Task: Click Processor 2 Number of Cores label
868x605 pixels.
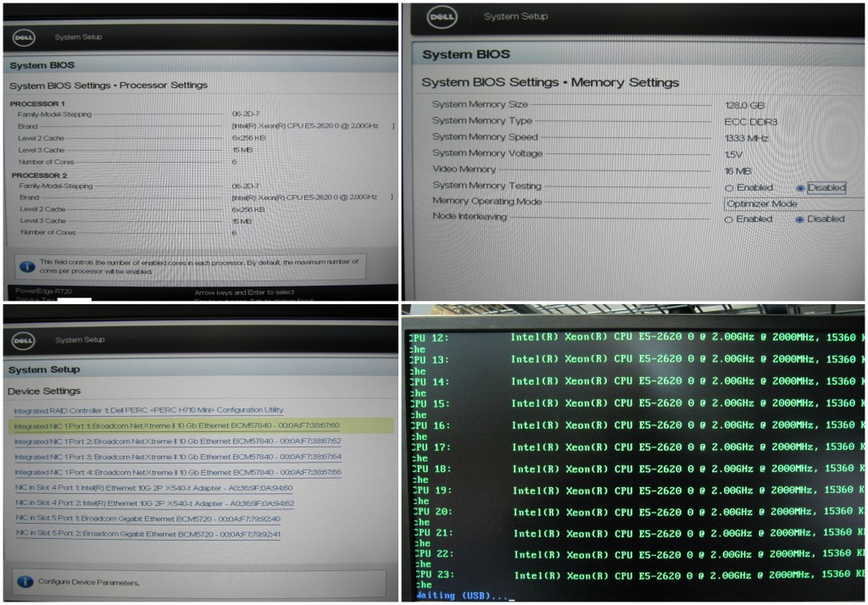Action: [x=47, y=232]
